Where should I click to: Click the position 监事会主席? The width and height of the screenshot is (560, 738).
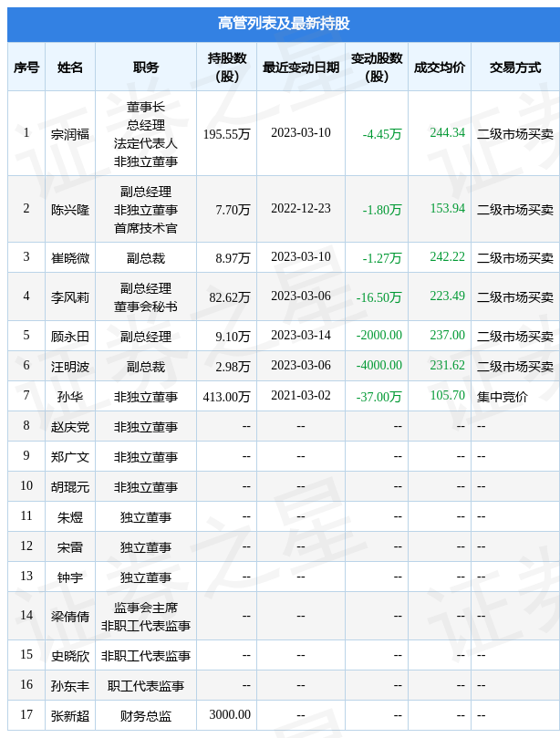tap(145, 608)
